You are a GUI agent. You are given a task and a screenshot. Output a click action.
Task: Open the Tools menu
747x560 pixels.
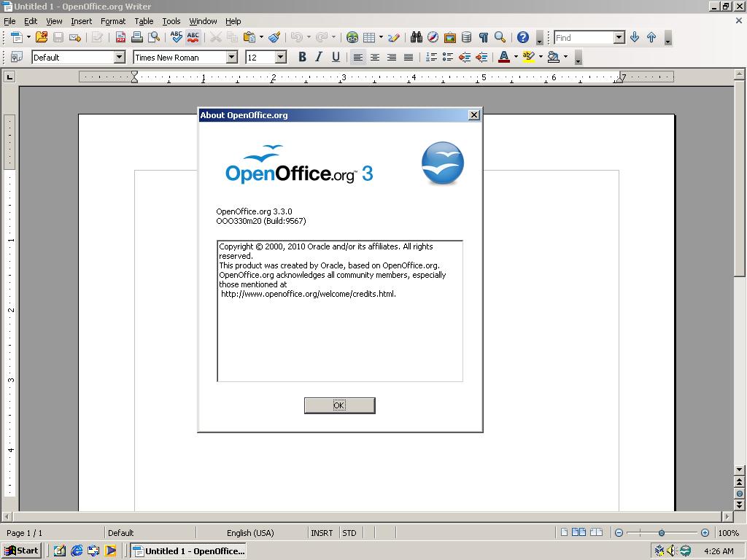click(171, 21)
